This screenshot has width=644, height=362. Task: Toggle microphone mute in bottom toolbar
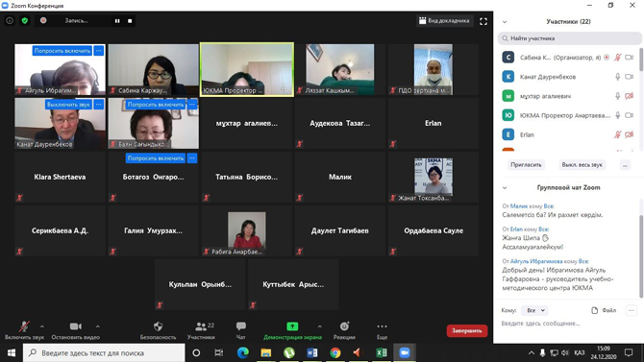click(24, 326)
